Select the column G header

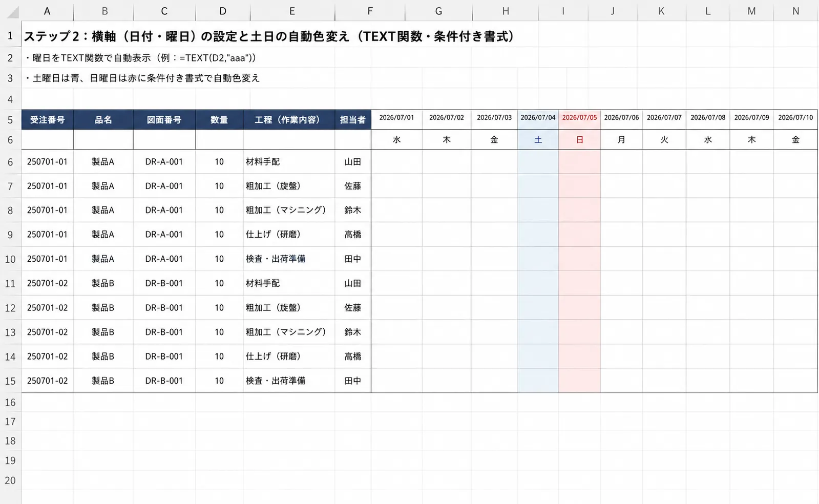[x=438, y=11]
